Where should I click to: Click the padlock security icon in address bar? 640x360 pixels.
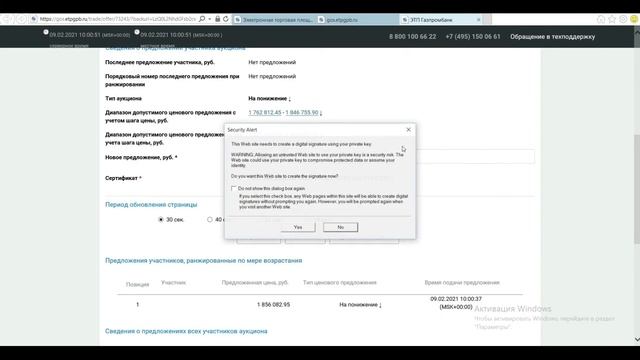point(218,19)
